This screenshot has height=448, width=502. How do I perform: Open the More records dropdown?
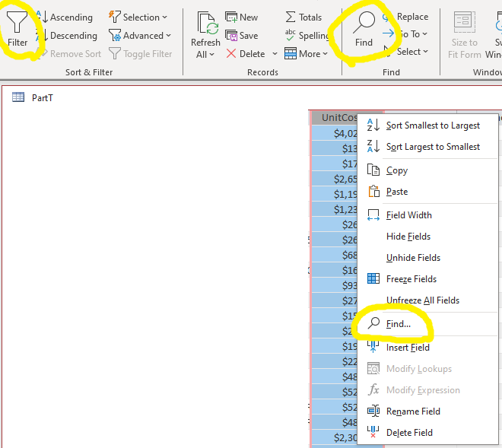[307, 54]
